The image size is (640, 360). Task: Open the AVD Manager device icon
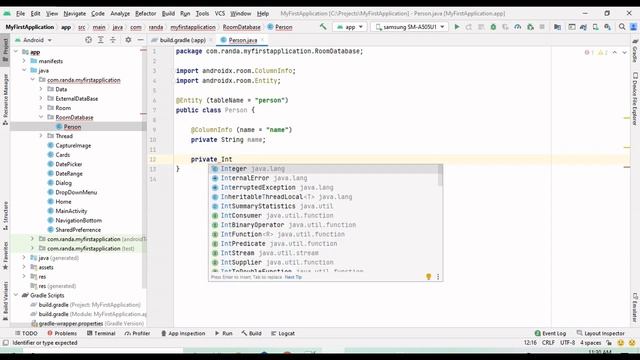click(596, 27)
